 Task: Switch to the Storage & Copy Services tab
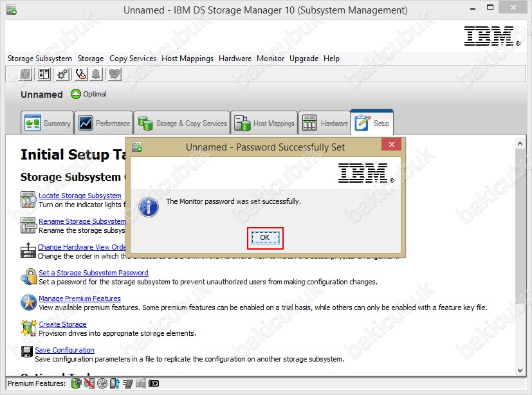click(x=182, y=123)
